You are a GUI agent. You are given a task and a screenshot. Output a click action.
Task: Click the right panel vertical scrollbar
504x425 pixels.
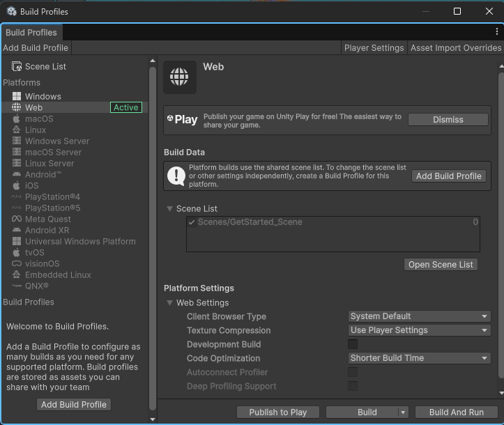pyautogui.click(x=501, y=225)
